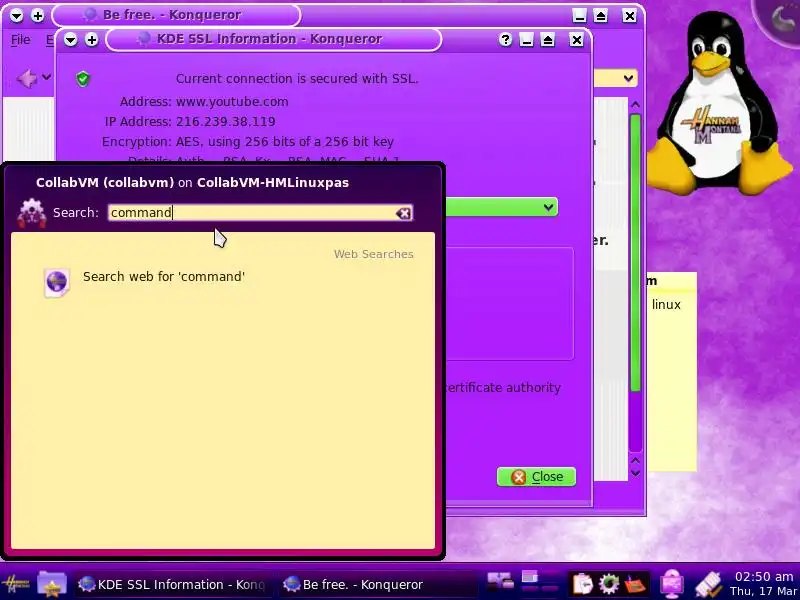
Task: Click the Konqueror scrollbar bottom down arrow
Action: (x=635, y=473)
